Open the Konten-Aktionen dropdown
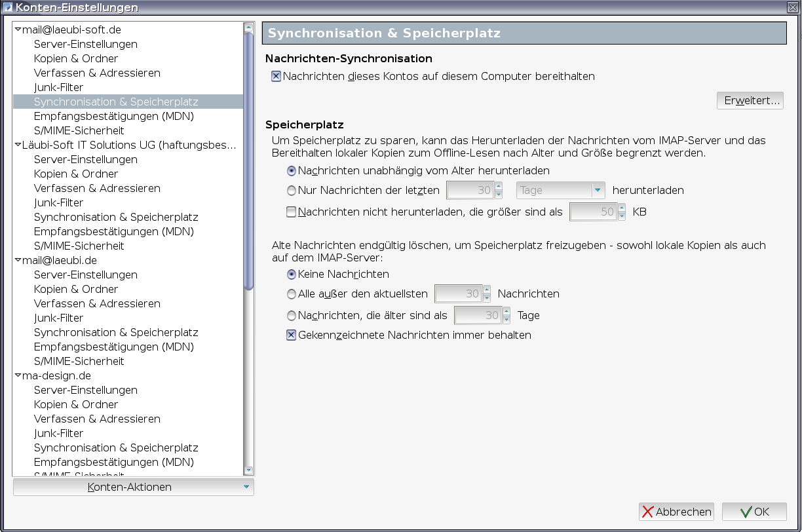The height and width of the screenshot is (532, 802). 133,487
